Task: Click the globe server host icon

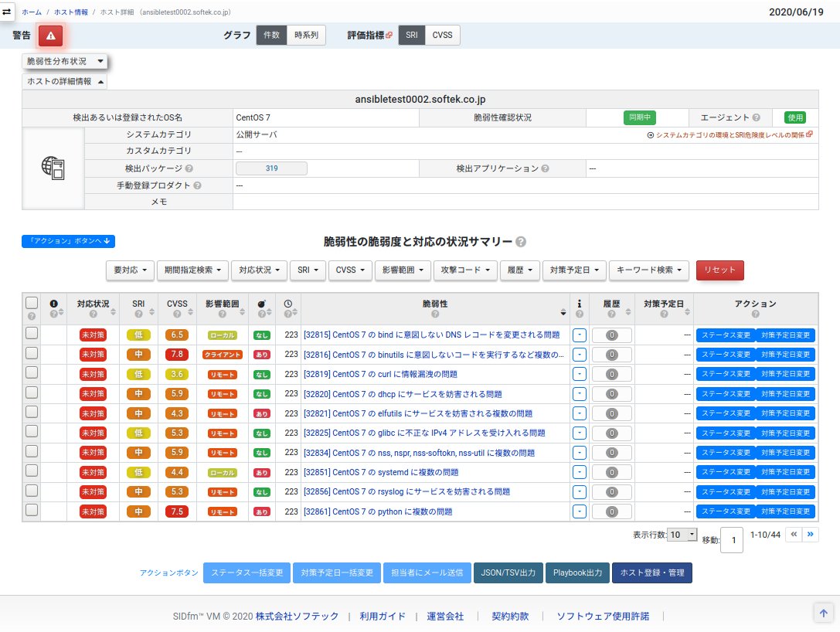Action: pyautogui.click(x=53, y=168)
